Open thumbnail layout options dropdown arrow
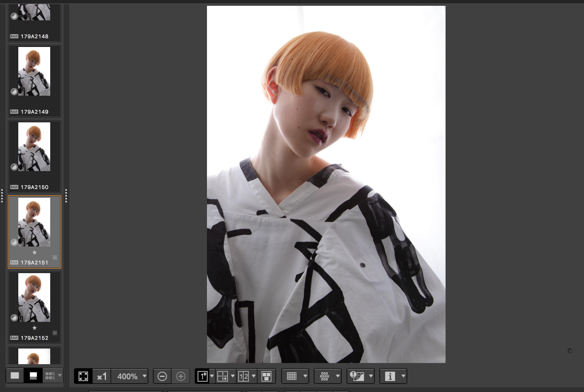Screen dimensions: 584x392 coord(60,376)
